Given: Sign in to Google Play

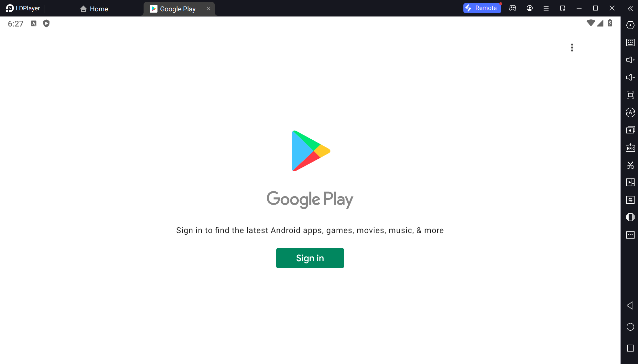Looking at the screenshot, I should pos(310,258).
